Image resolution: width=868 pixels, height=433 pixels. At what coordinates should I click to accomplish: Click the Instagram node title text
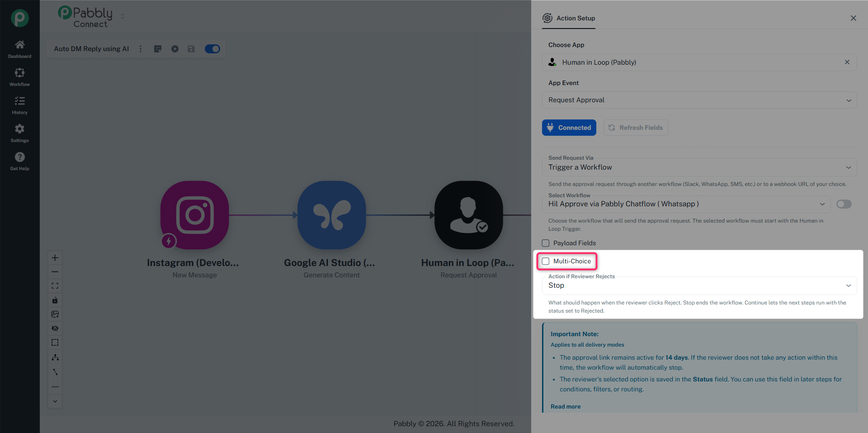(193, 263)
